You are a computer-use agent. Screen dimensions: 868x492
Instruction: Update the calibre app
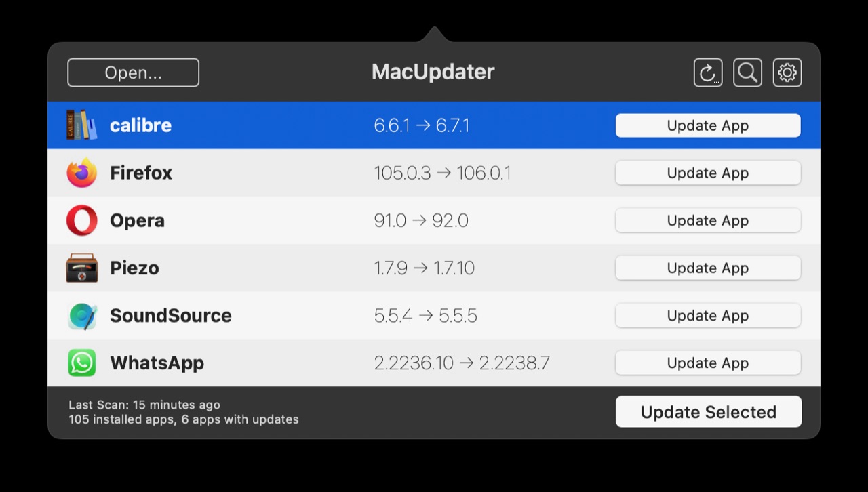tap(707, 125)
